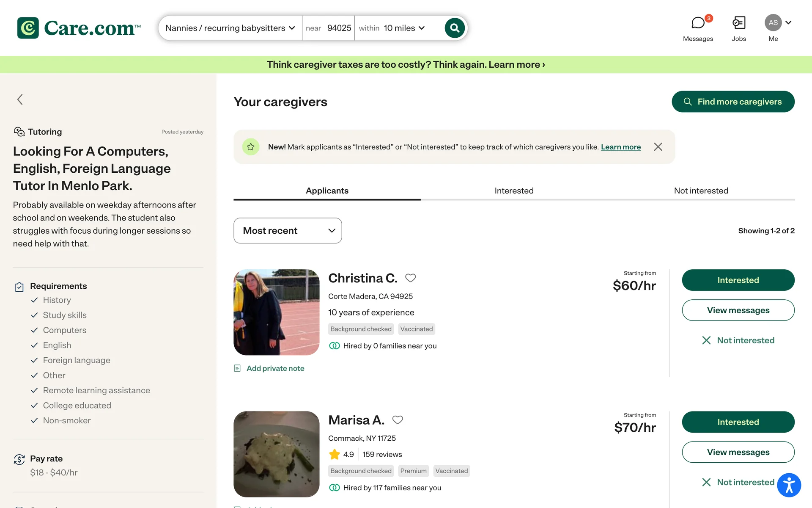Expand the Nannies / recurring babysitters dropdown

[230, 28]
